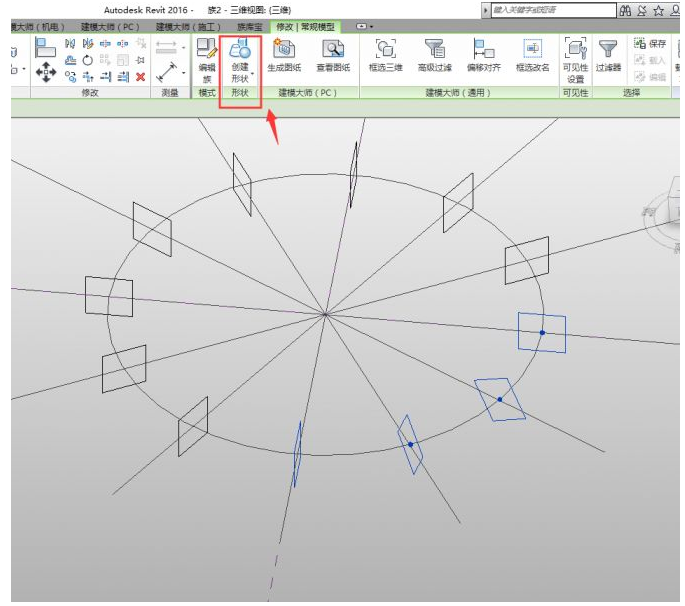Image resolution: width=685 pixels, height=606 pixels.
Task: Select the Move tool with four arrows
Action: (x=46, y=72)
